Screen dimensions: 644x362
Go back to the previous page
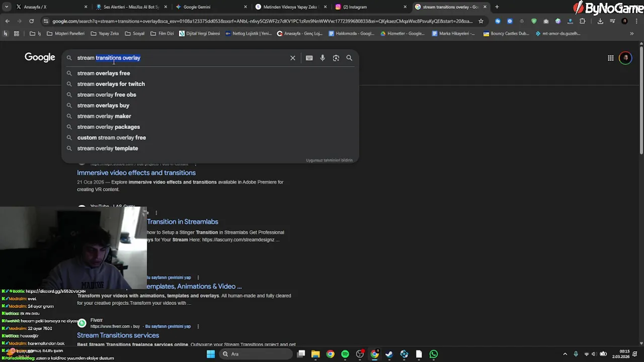click(7, 21)
